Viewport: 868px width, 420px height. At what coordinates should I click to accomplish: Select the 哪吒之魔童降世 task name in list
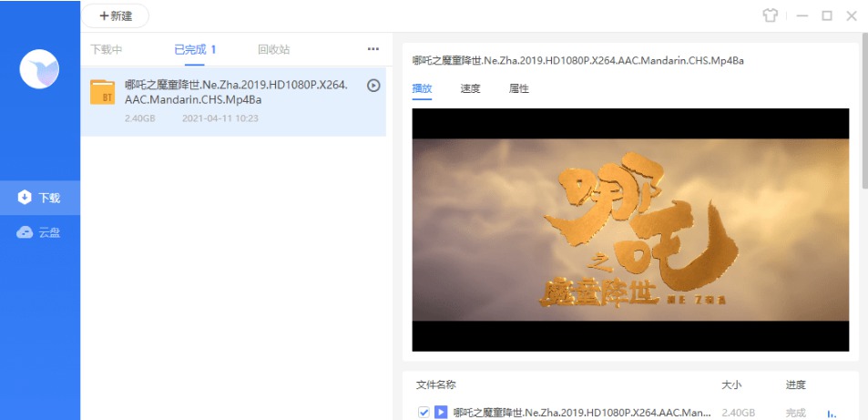[x=237, y=93]
